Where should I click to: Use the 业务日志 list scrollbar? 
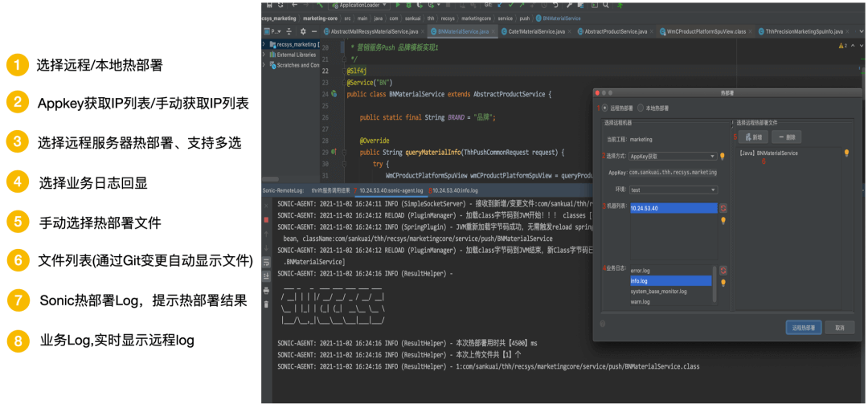[714, 284]
